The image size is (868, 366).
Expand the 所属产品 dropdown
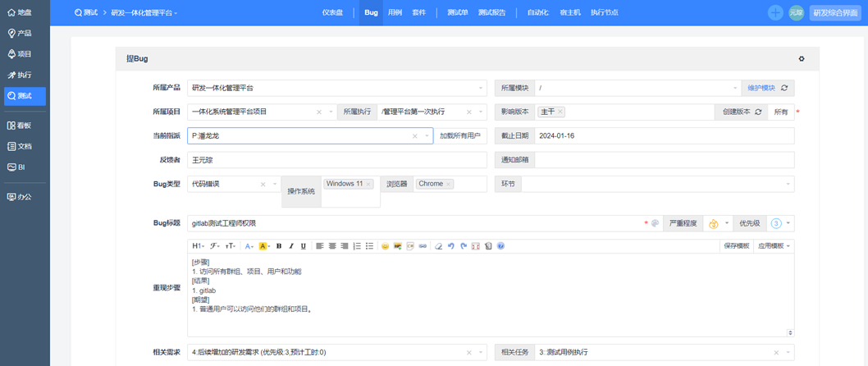pyautogui.click(x=481, y=88)
